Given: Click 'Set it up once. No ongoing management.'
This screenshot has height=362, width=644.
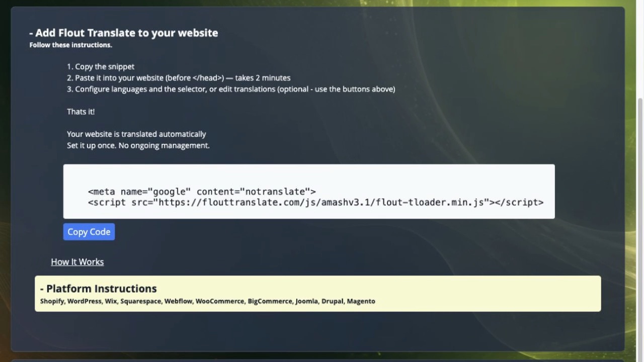Looking at the screenshot, I should coord(138,145).
